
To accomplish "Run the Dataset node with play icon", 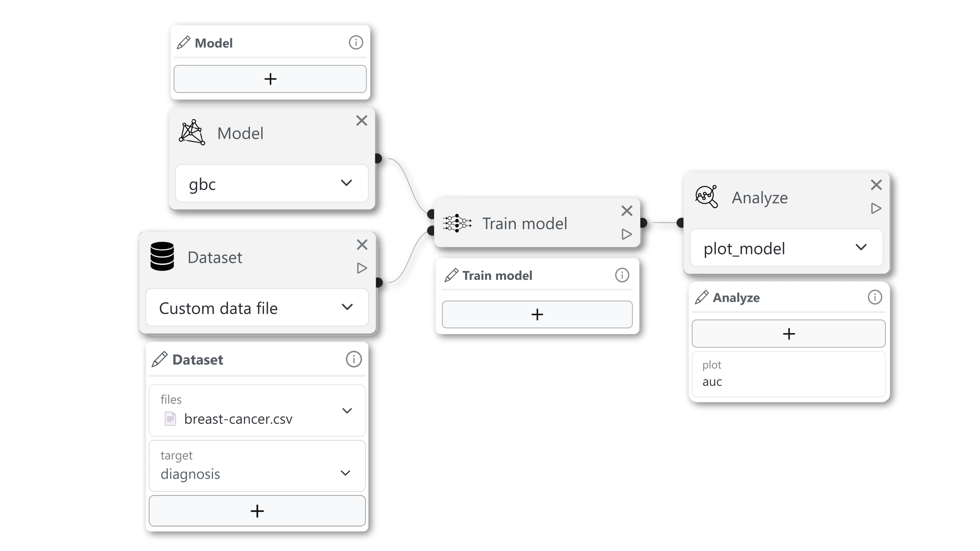I will pyautogui.click(x=362, y=268).
